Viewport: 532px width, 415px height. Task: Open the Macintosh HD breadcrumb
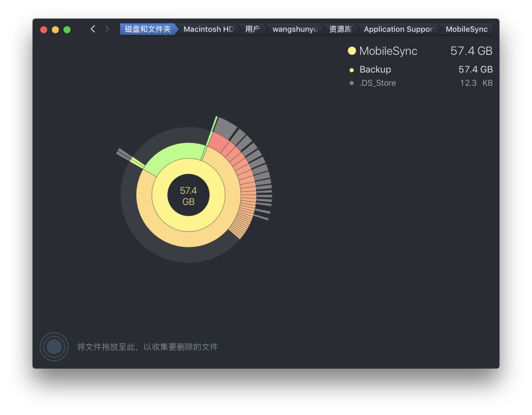209,29
